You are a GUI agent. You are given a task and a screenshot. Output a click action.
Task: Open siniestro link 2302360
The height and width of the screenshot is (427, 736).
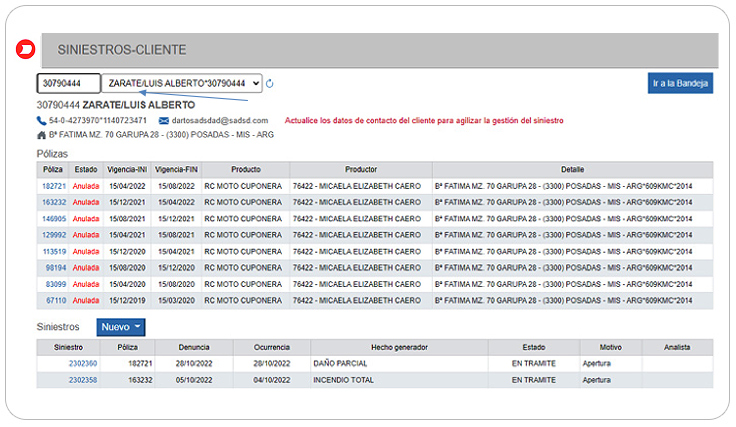pos(83,364)
